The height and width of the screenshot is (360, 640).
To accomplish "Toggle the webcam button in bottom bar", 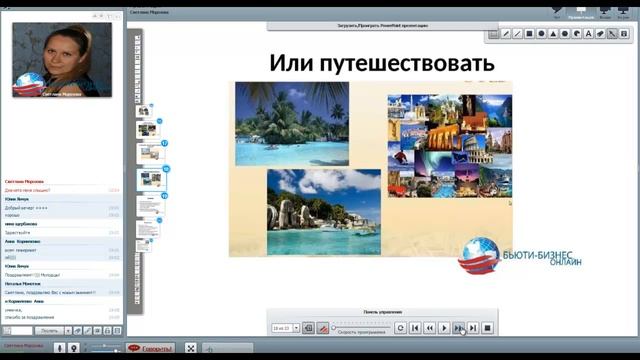I will pos(74,348).
